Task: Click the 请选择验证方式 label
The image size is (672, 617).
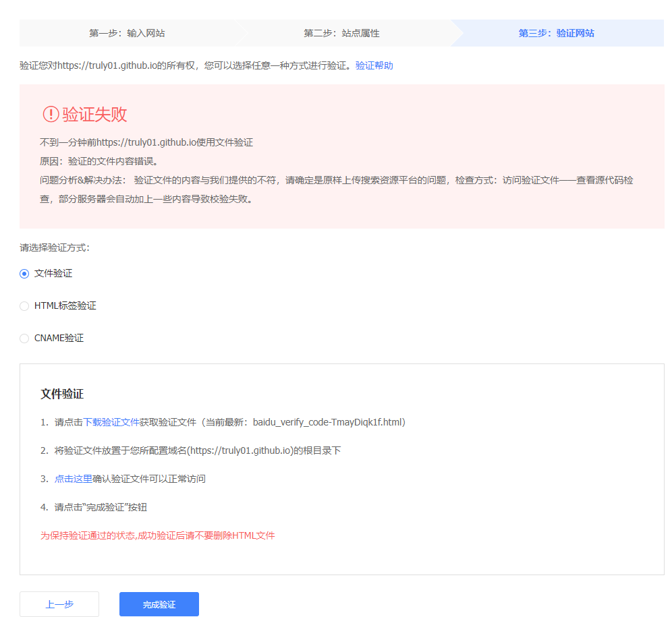Action: point(54,247)
